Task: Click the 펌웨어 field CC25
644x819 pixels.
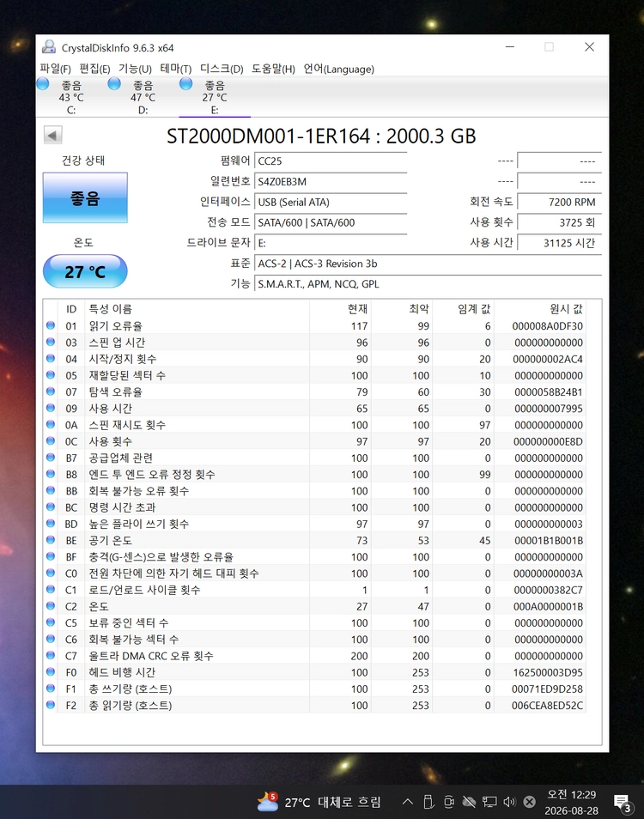Action: point(331,161)
